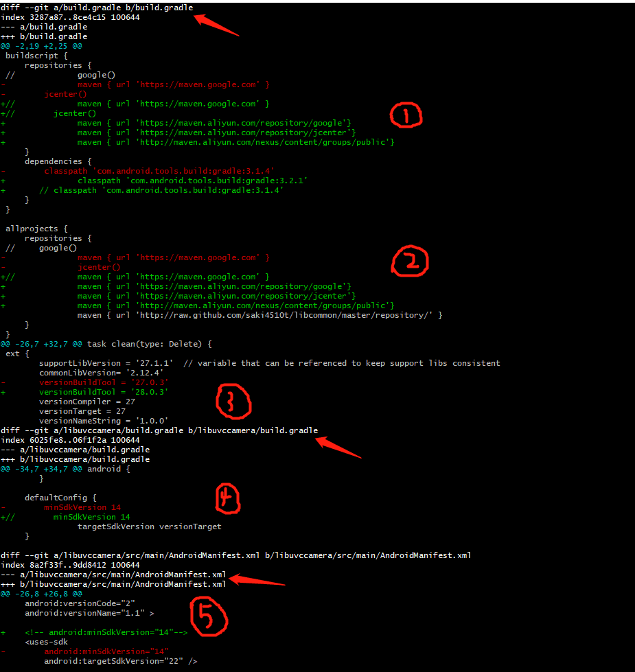Viewport: 635px width, 672px height.
Task: Select removed red 'android:minSdkVersion="14"' line
Action: coord(85,651)
